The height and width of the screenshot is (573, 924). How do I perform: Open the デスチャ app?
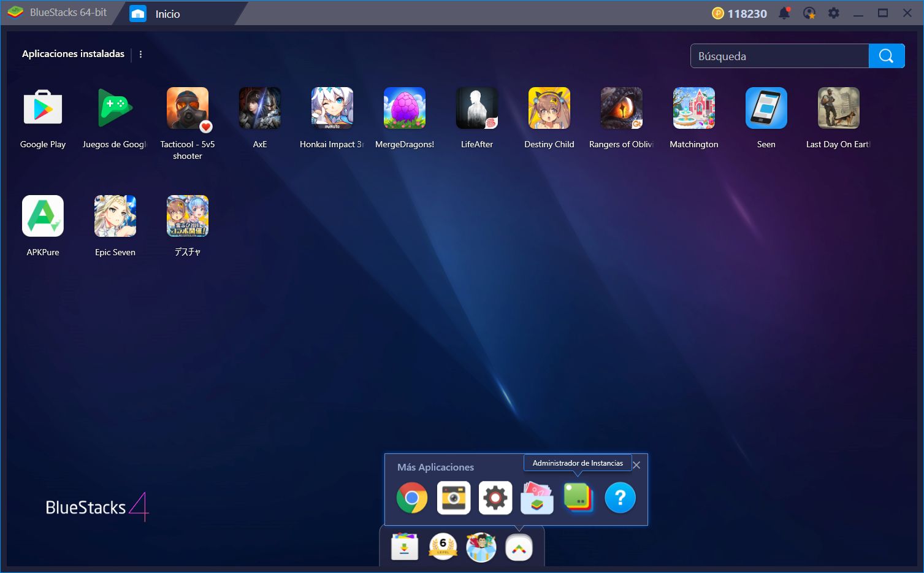(188, 216)
